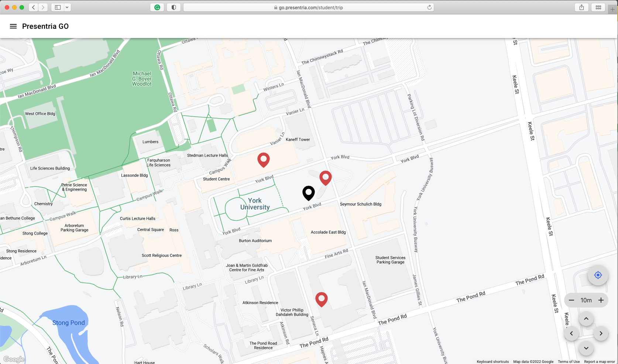Viewport: 618px width, 364px height.
Task: Click the red pin near Seymour Schulich Bldg
Action: point(326,178)
